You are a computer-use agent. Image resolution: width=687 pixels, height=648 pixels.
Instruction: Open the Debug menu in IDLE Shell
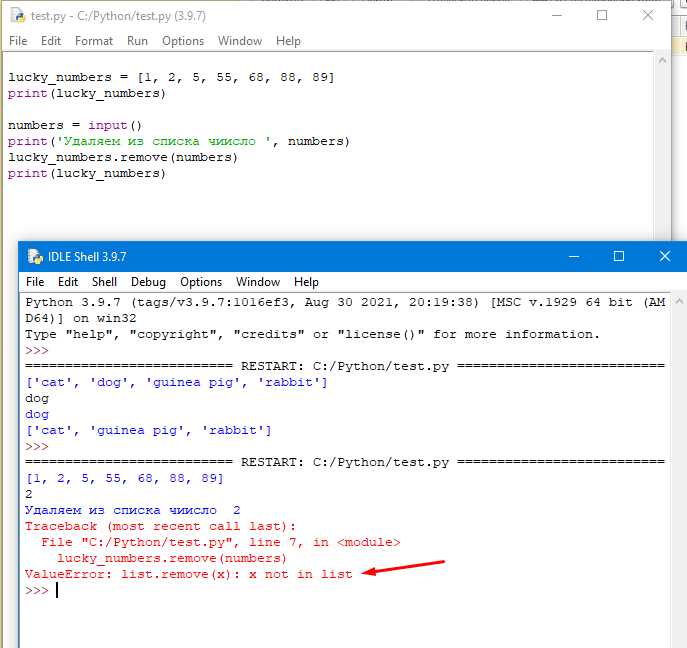coord(148,282)
